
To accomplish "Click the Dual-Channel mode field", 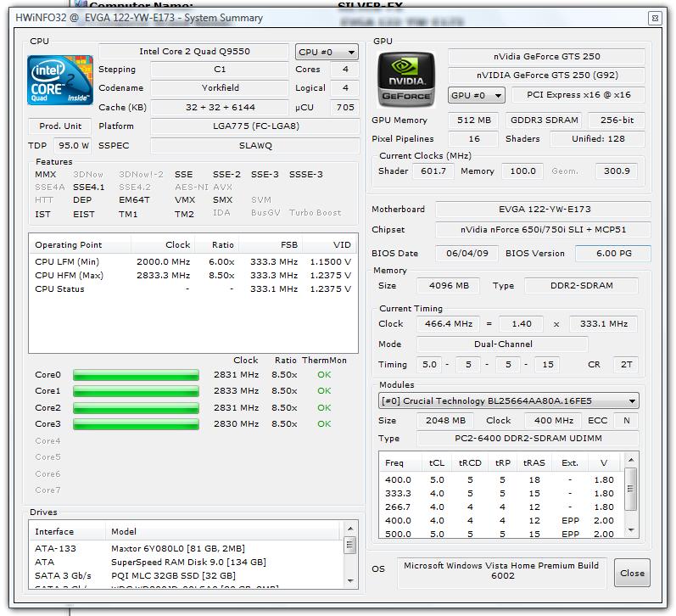I will 502,344.
